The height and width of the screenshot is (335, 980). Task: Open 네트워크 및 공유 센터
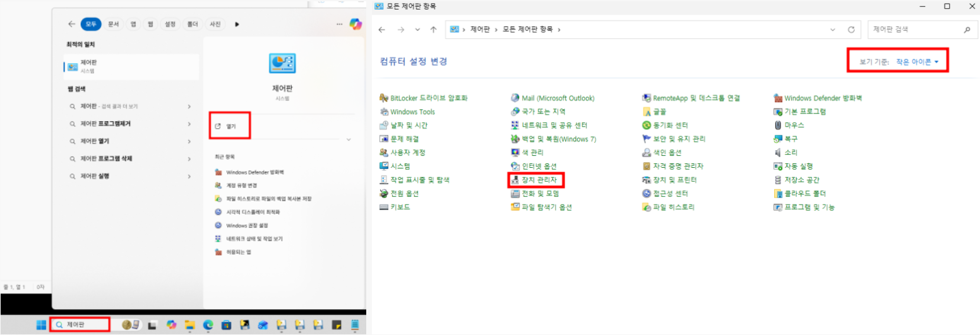pos(554,126)
